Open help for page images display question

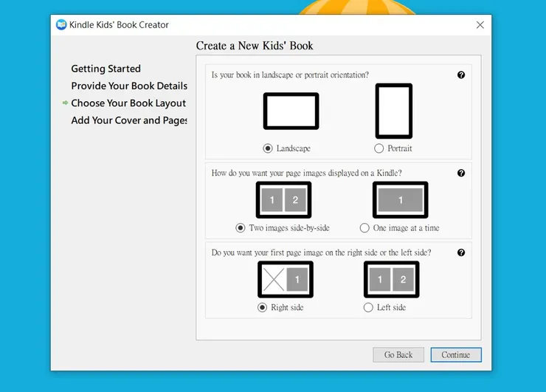click(x=461, y=173)
